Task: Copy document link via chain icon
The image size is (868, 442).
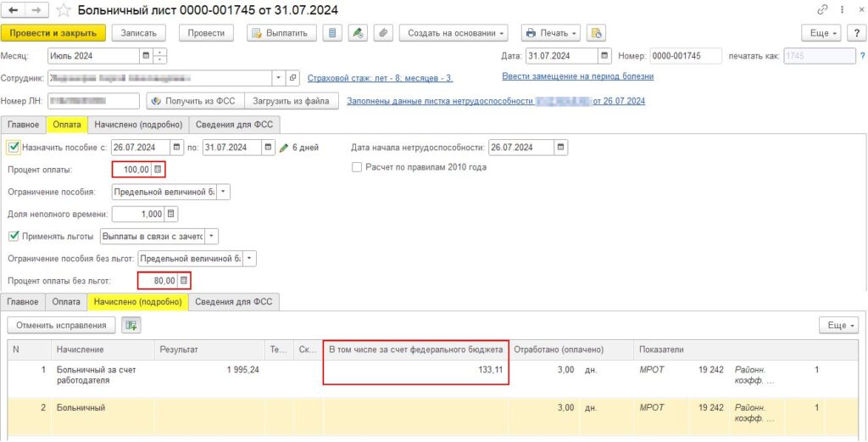Action: pos(822,10)
